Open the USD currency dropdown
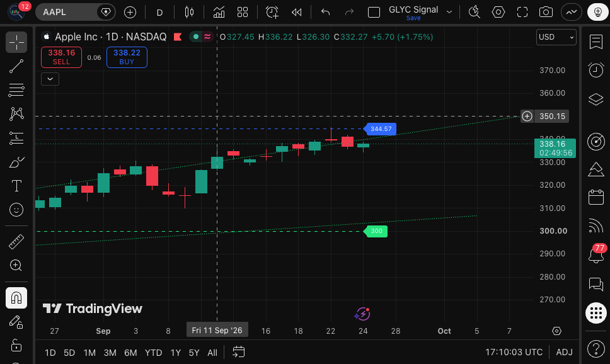 point(556,37)
